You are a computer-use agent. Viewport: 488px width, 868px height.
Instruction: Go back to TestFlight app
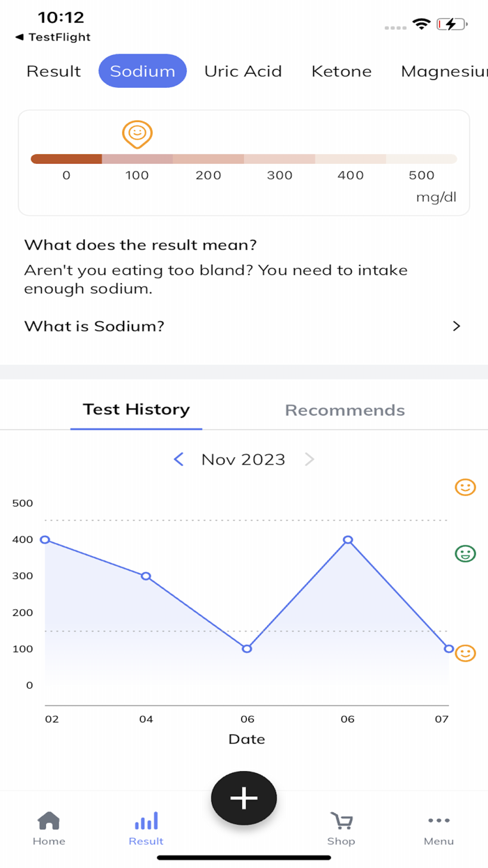53,37
